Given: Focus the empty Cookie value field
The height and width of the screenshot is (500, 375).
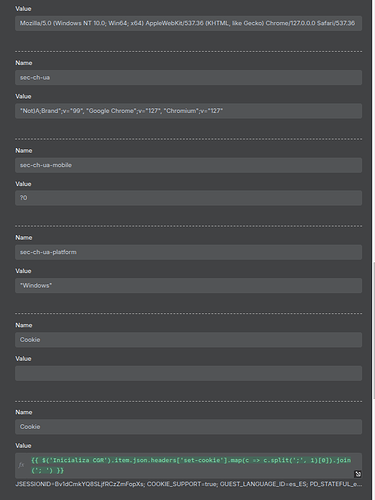Looking at the screenshot, I should [188, 373].
